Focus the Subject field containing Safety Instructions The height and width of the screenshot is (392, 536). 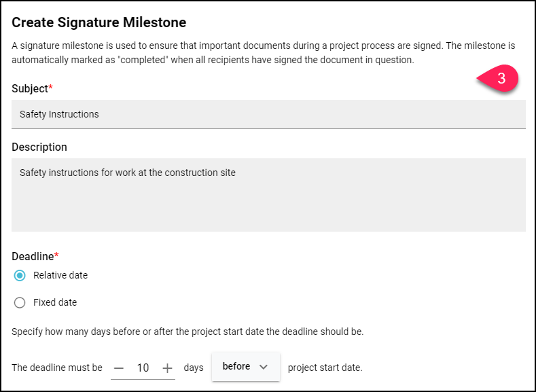tap(268, 114)
